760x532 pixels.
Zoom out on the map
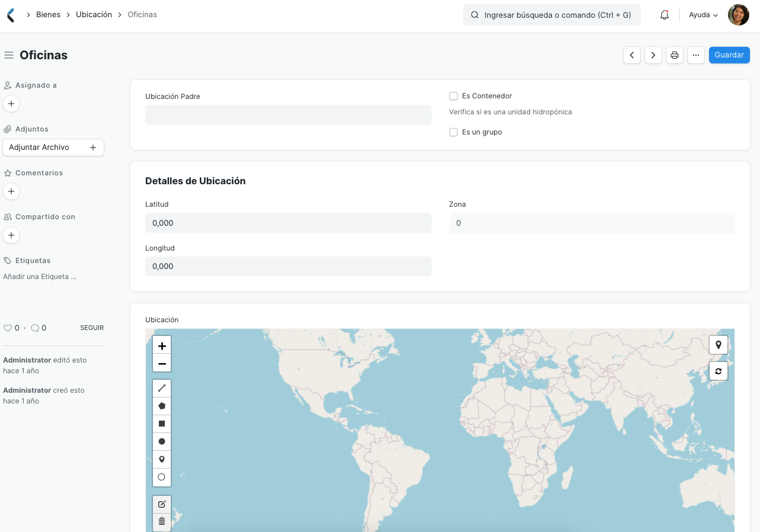coord(162,364)
